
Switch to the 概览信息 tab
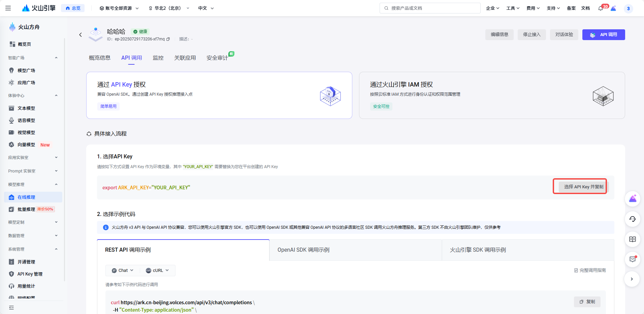[x=100, y=58]
